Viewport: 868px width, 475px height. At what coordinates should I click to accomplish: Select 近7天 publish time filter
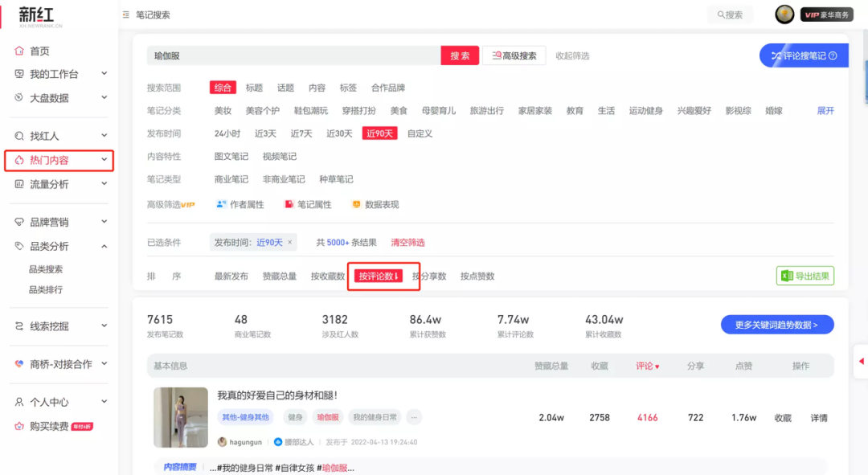click(301, 133)
